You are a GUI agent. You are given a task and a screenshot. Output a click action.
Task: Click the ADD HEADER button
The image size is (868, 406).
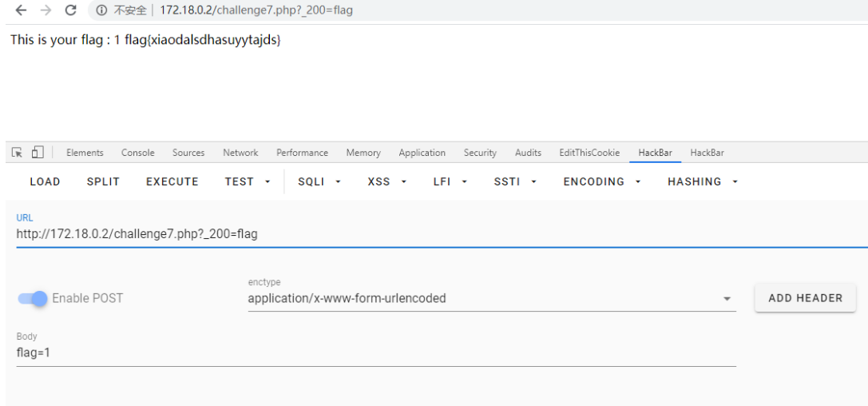tap(805, 298)
